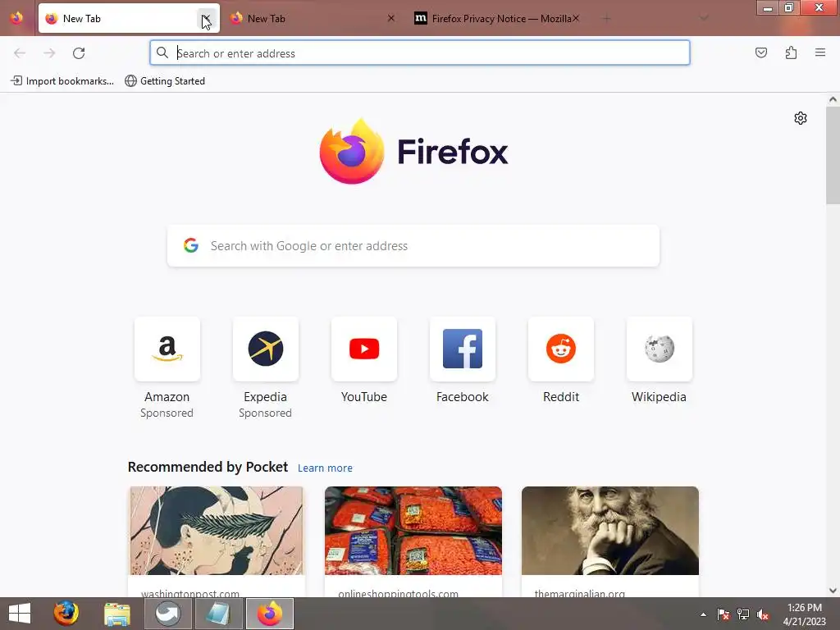
Task: Open the application hamburger menu
Action: 820,52
